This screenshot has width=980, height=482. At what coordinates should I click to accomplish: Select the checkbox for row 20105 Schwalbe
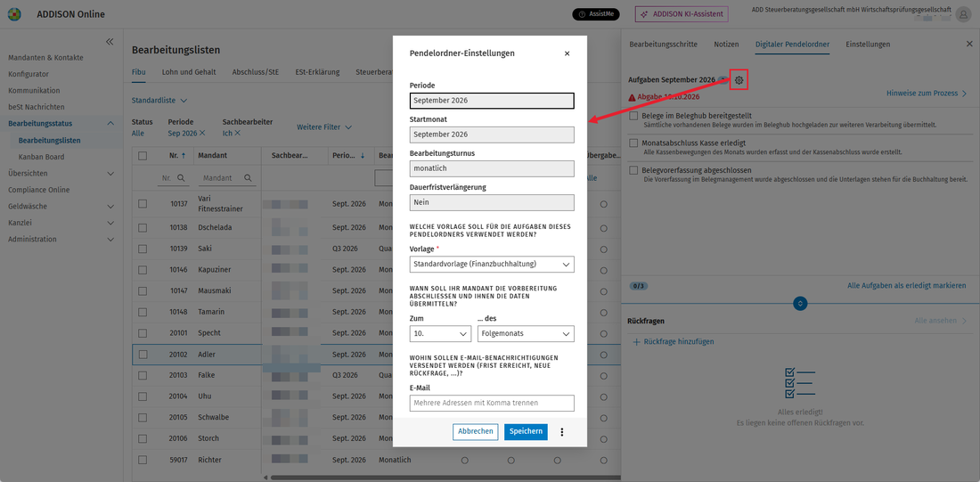pos(143,418)
